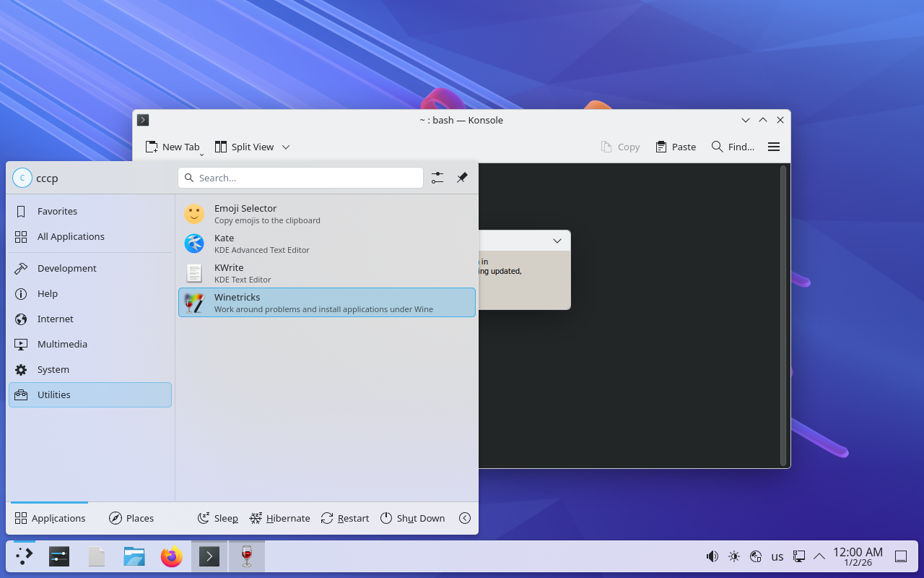
Task: Click the Restart button
Action: (x=345, y=518)
